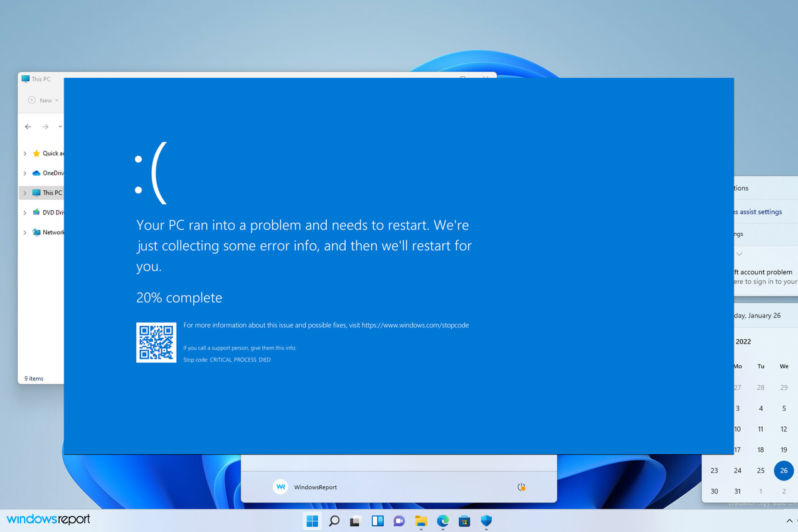Expand Network tree node

tap(25, 232)
